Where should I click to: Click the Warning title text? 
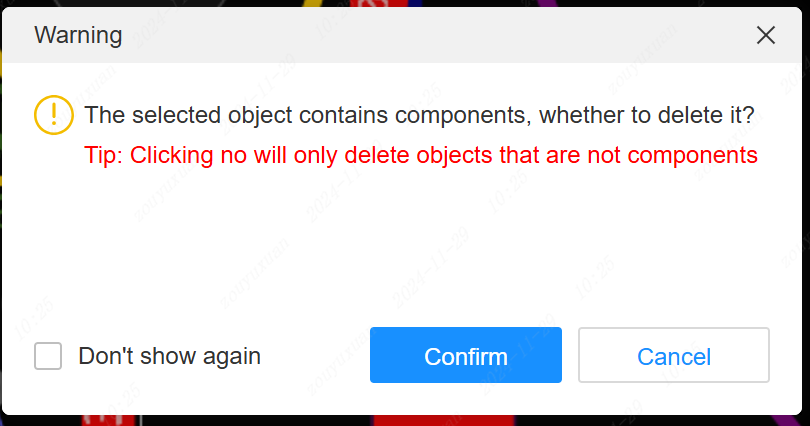click(x=78, y=36)
